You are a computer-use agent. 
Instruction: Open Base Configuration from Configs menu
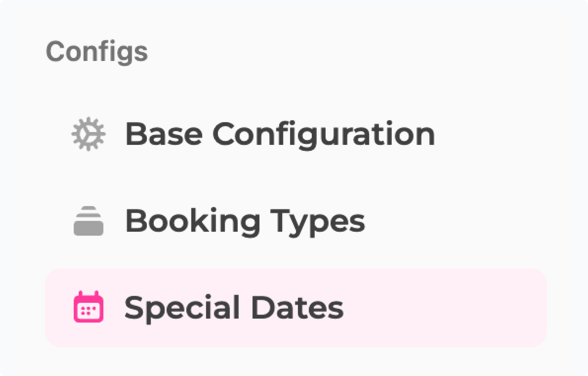click(280, 134)
